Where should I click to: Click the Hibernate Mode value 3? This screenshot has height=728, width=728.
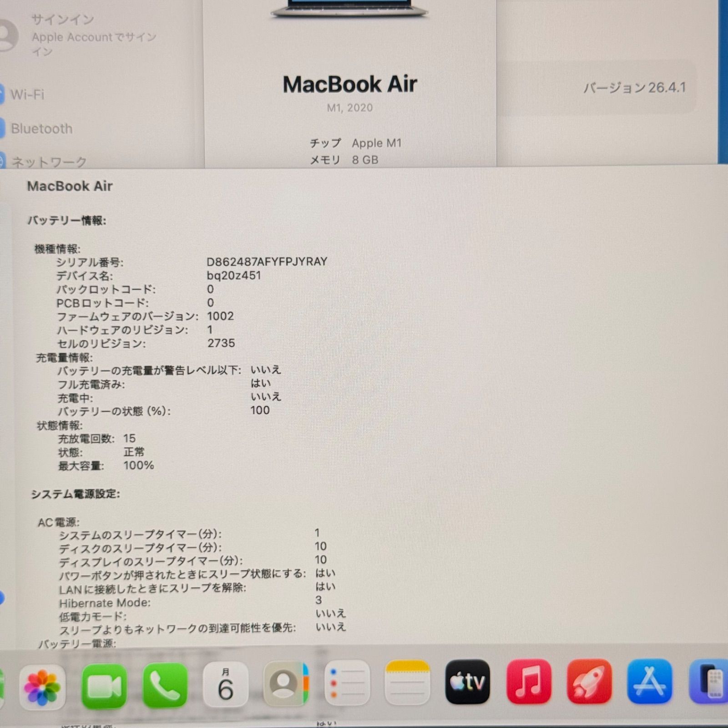318,600
